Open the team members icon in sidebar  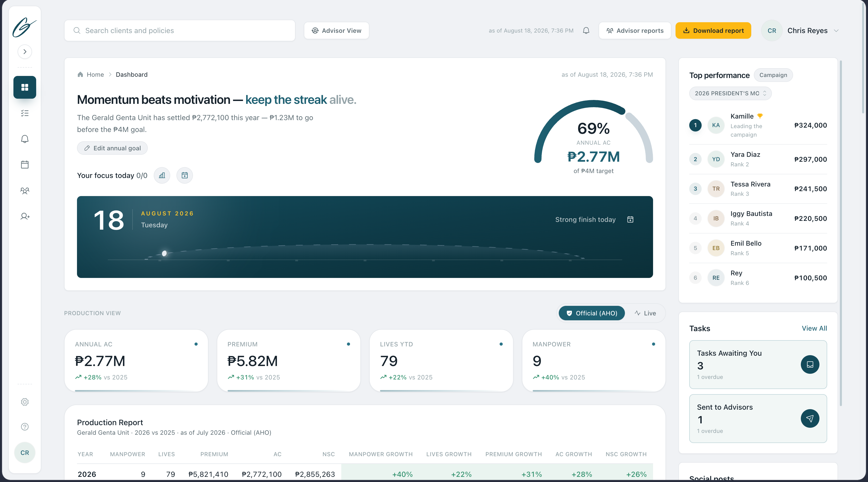[x=25, y=191]
